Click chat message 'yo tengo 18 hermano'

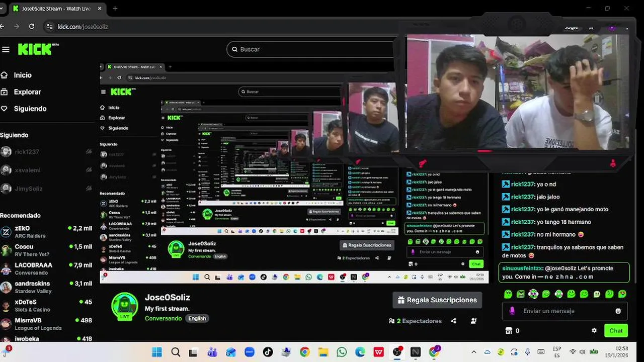click(x=563, y=222)
